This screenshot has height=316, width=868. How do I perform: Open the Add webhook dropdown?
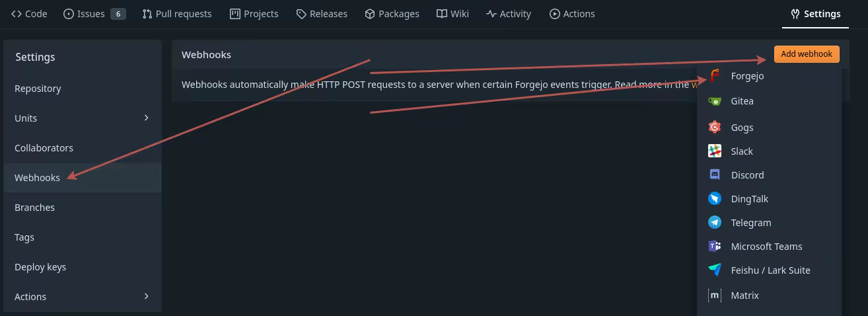(806, 54)
